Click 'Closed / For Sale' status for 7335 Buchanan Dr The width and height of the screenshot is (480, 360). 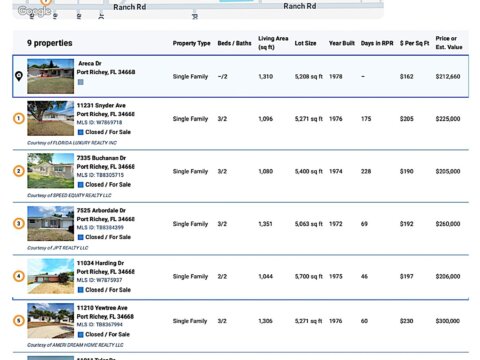[x=108, y=185]
